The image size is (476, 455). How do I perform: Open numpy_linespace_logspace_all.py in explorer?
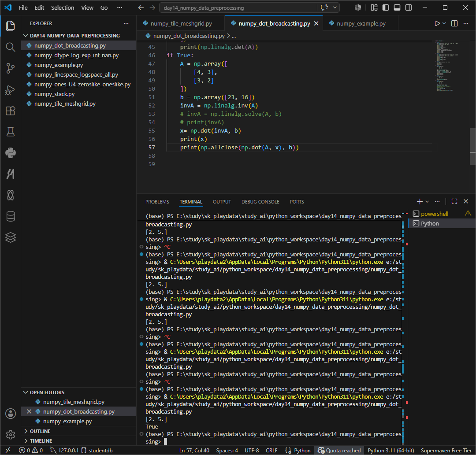[78, 74]
